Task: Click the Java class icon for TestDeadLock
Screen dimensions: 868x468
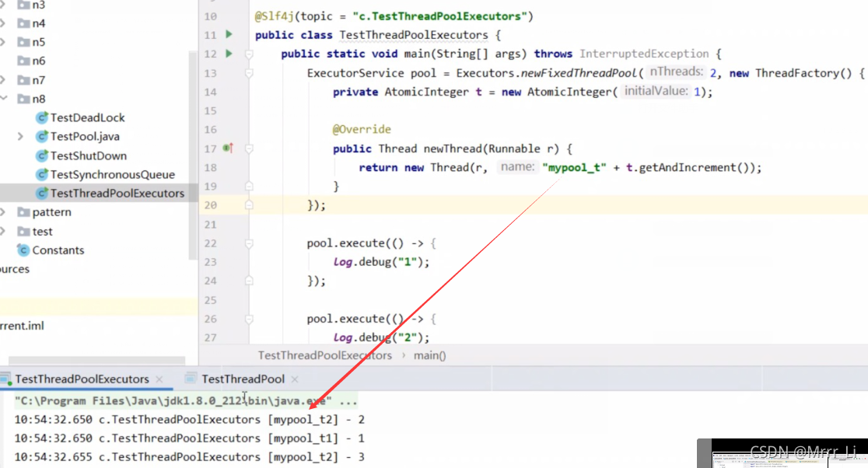Action: [x=43, y=117]
